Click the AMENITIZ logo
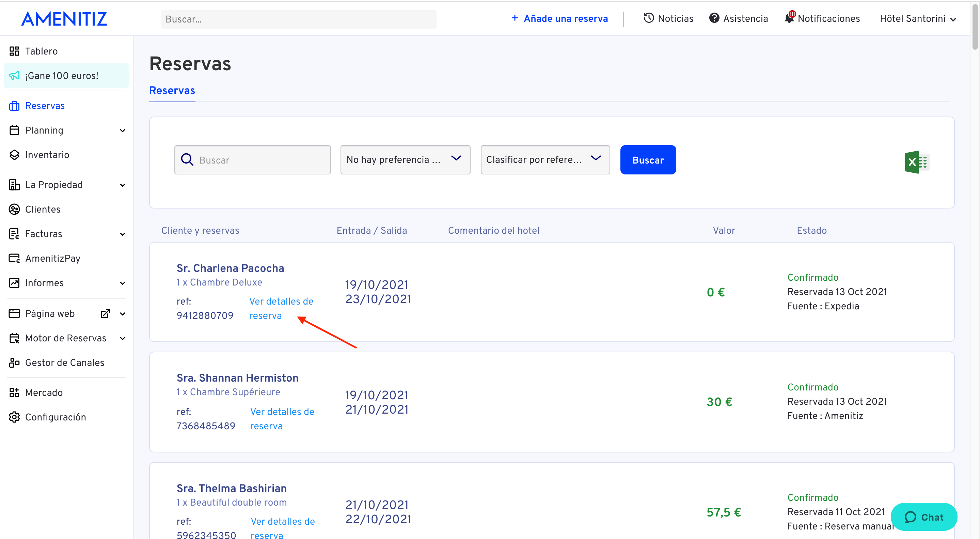 click(64, 19)
